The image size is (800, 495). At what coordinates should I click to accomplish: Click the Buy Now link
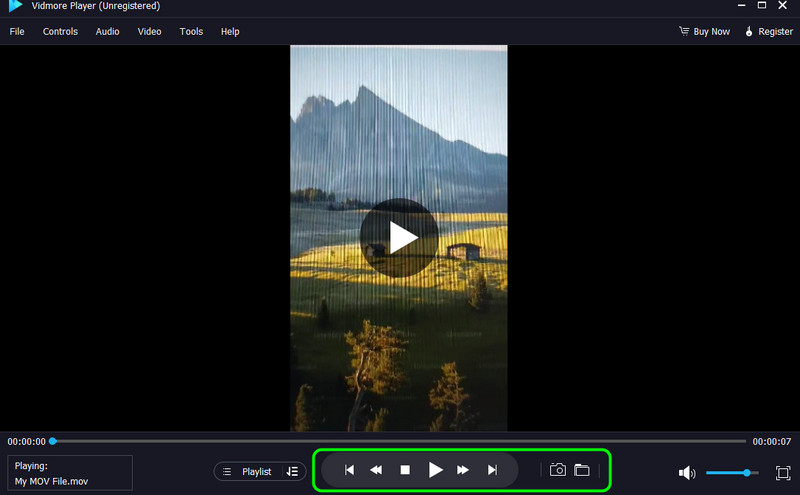(704, 32)
